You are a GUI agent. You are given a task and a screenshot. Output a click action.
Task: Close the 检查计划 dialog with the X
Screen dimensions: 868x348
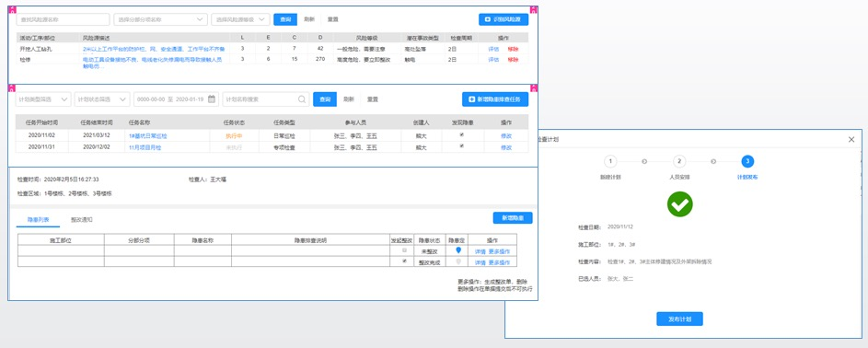click(851, 139)
